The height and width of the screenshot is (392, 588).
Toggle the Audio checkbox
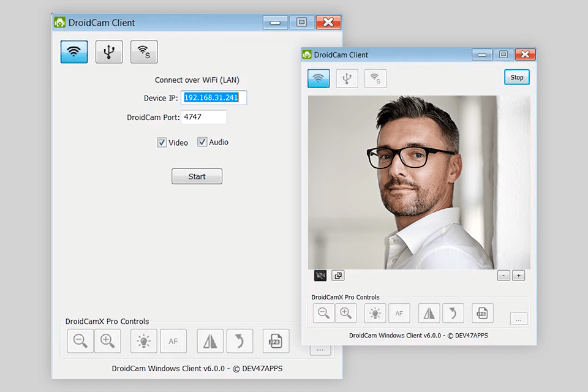click(202, 142)
